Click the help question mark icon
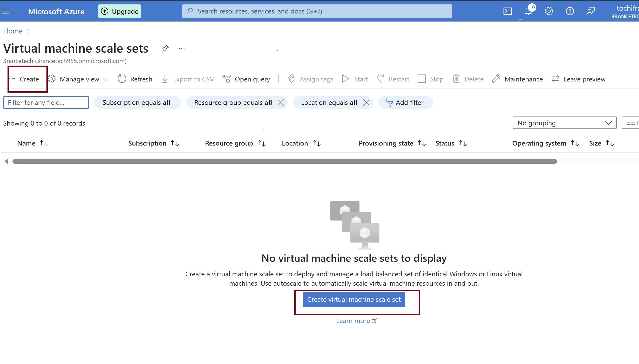 tap(570, 11)
